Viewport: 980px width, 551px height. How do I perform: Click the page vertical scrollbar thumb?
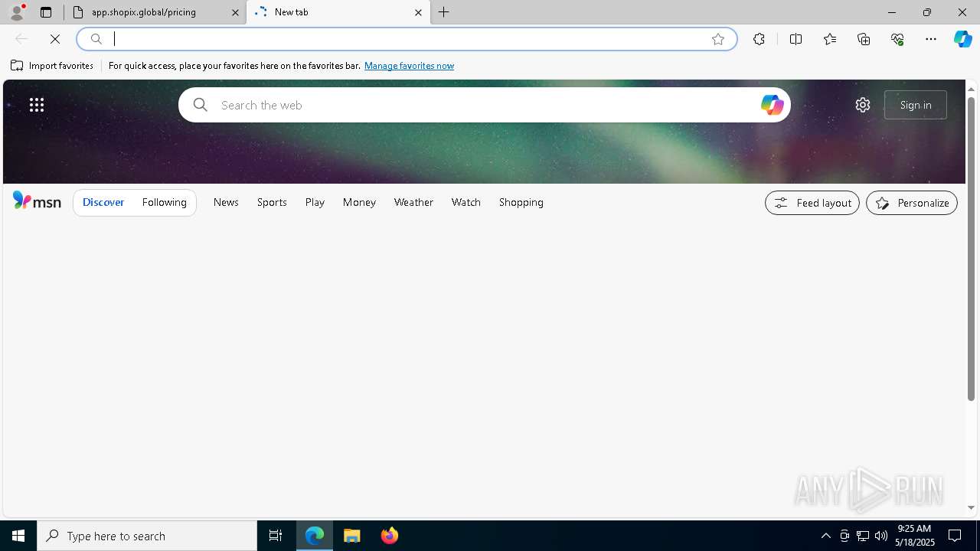coord(971,249)
